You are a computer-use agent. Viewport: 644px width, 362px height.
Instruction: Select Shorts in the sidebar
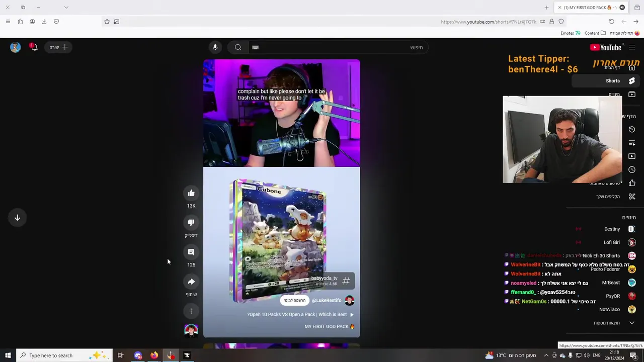(x=606, y=81)
